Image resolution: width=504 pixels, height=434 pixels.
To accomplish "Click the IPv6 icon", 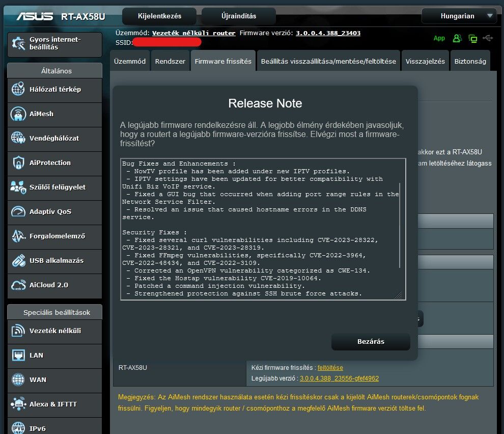I will tap(18, 428).
